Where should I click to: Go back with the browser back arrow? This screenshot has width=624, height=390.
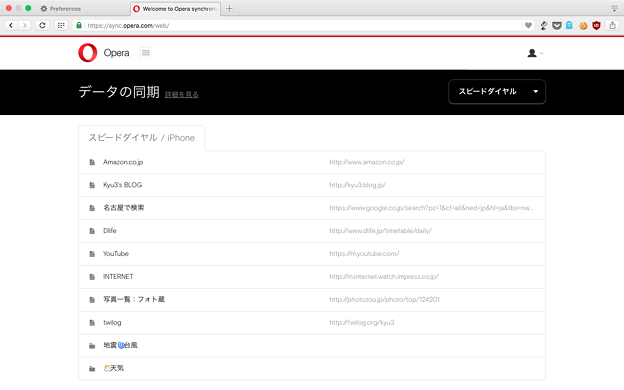point(11,25)
